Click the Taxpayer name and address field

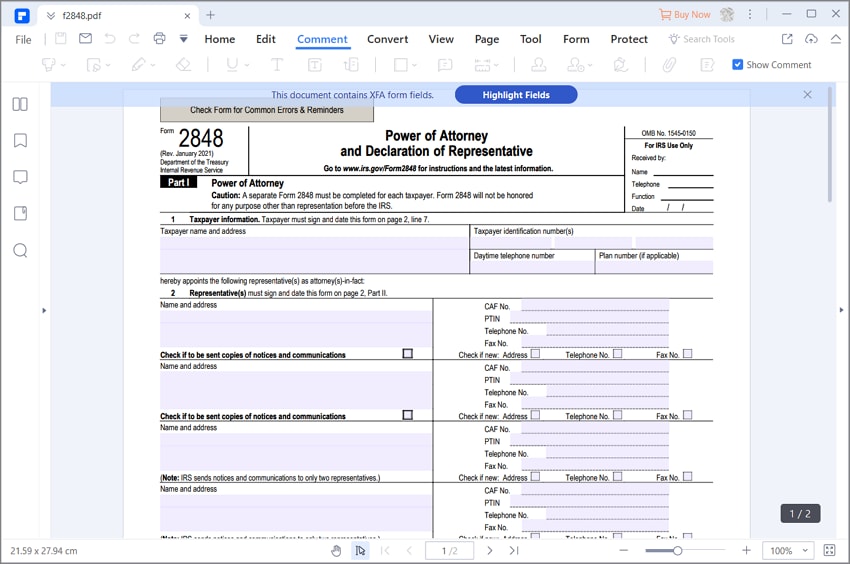tap(314, 255)
